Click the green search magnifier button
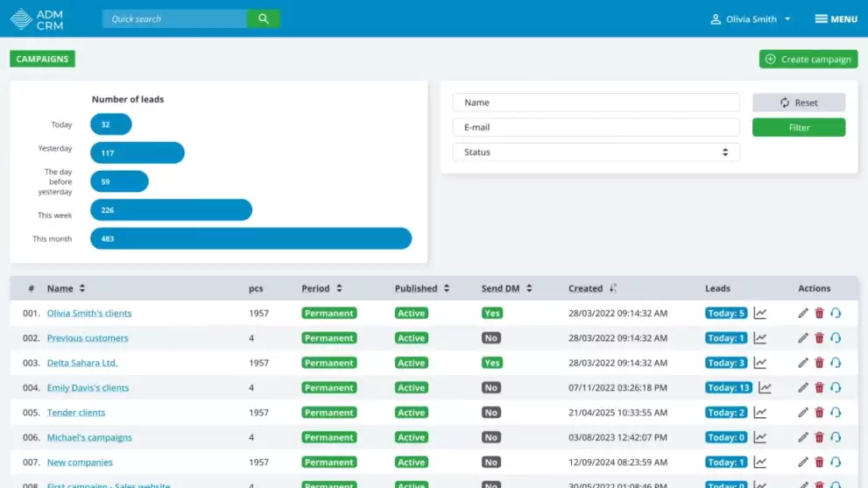The image size is (868, 488). [x=263, y=18]
